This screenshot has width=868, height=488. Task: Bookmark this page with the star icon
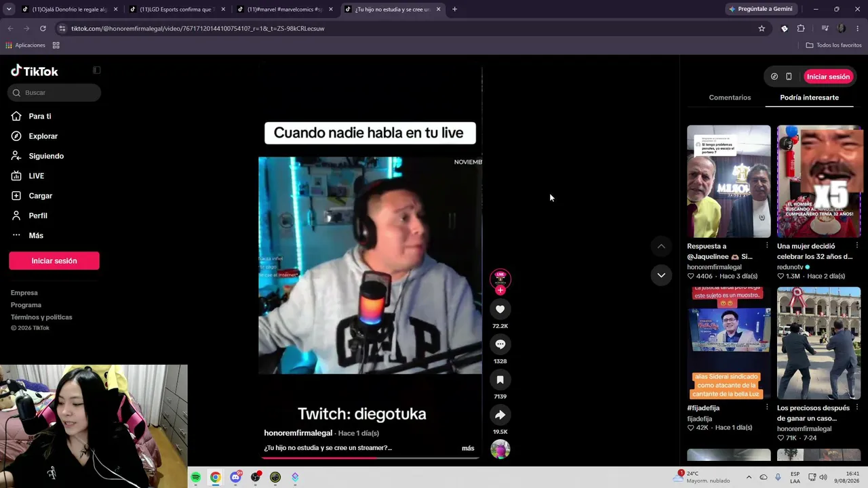762,28
